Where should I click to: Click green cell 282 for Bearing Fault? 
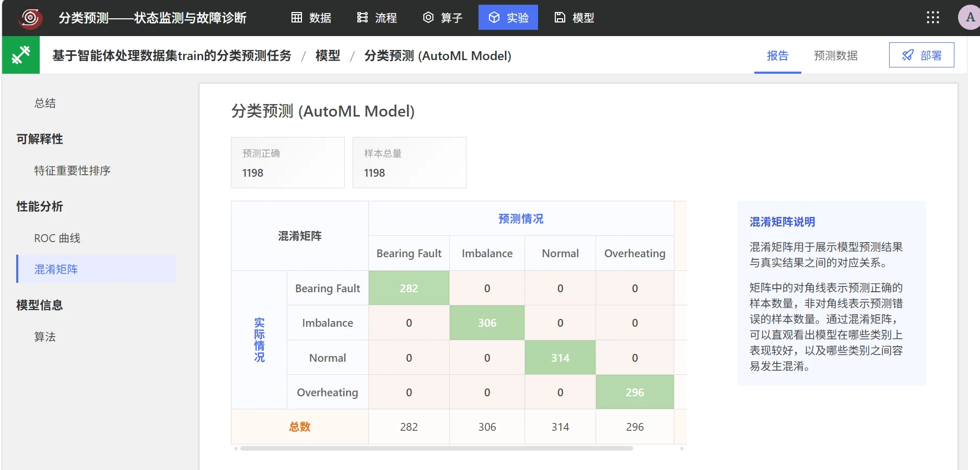pyautogui.click(x=409, y=288)
